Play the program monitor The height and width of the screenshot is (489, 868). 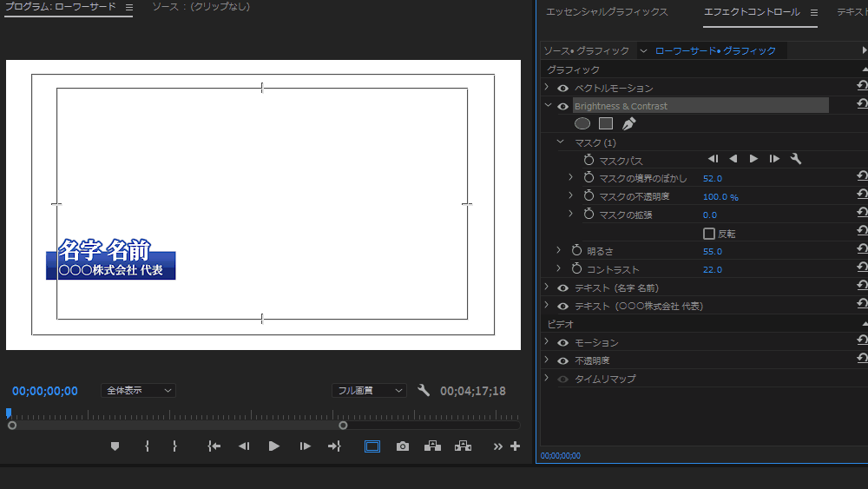click(x=274, y=446)
